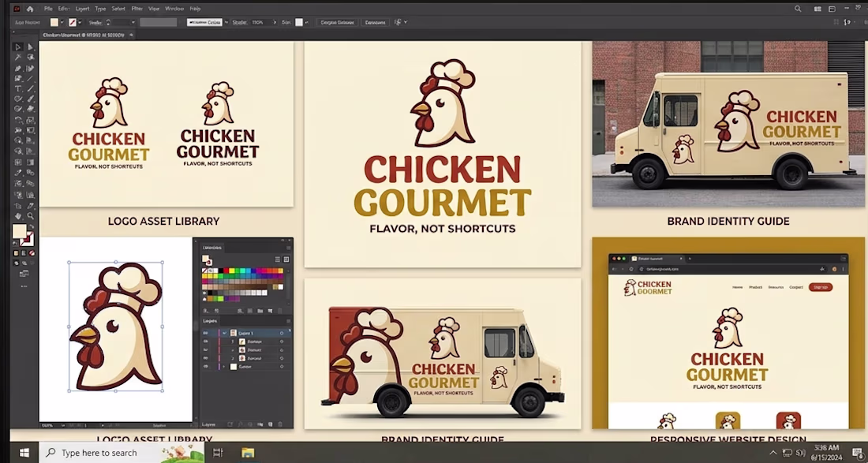Open Task View icon on taskbar

[218, 453]
